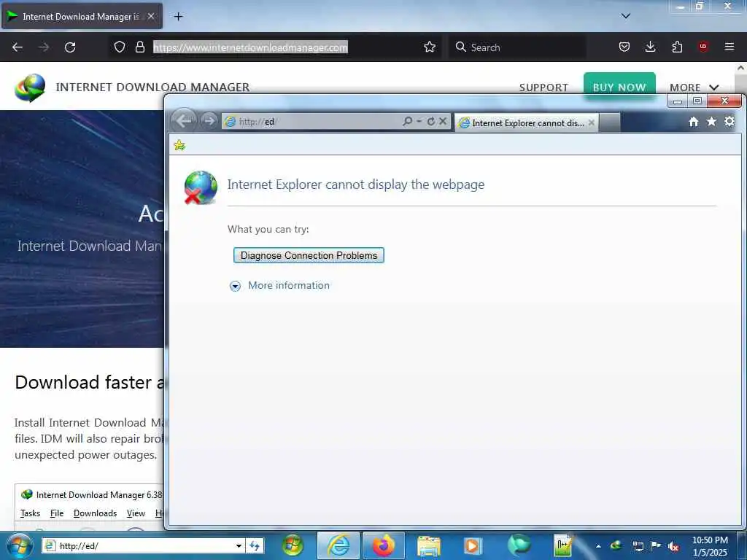Viewport: 747px width, 560px height.
Task: Click 'Internet Explorer cannot display the webpage' heading
Action: click(356, 184)
